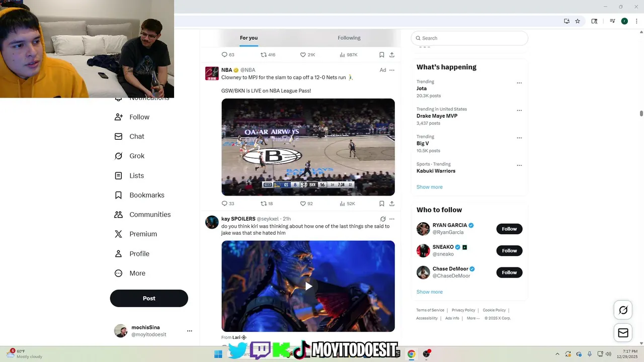
Task: Share the top post with 987K views
Action: (392, 55)
